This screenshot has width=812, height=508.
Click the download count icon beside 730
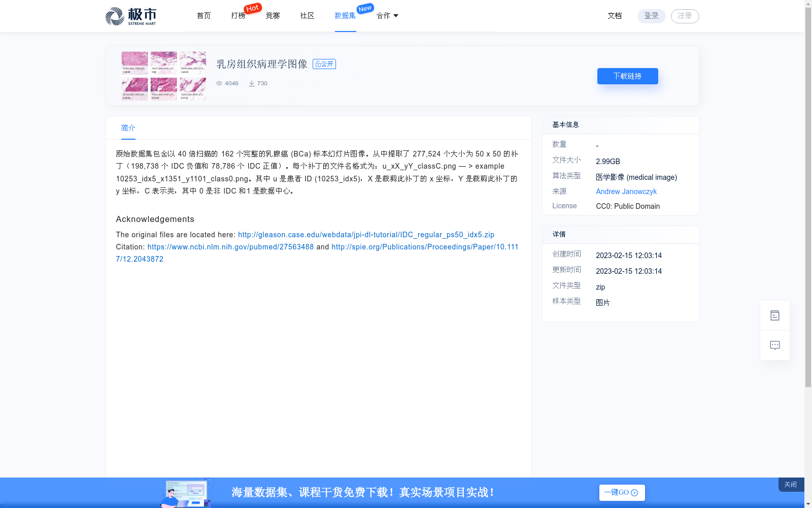pyautogui.click(x=251, y=83)
